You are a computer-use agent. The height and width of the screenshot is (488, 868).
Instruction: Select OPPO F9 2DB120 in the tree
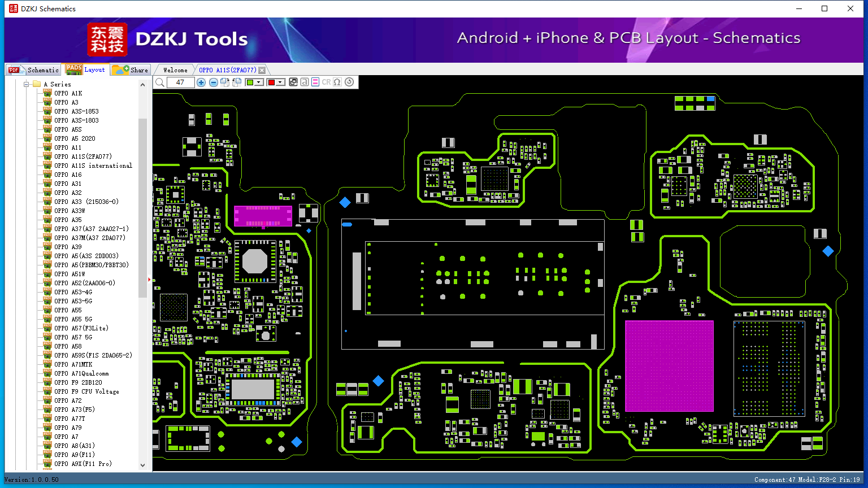(78, 382)
